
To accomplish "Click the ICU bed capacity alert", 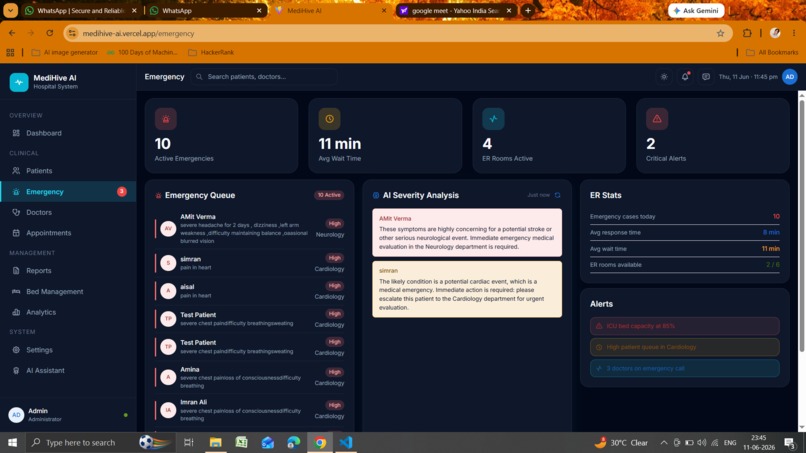I will pos(685,326).
